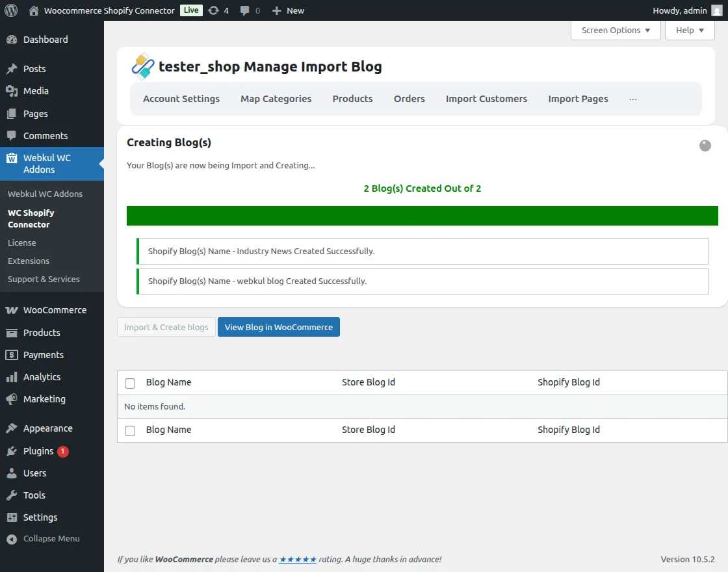Select the checkbox in the top Blog Name header
The width and height of the screenshot is (728, 572).
tap(130, 383)
